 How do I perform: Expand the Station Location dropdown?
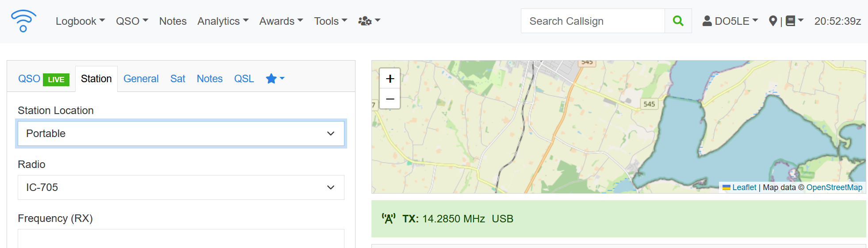181,134
